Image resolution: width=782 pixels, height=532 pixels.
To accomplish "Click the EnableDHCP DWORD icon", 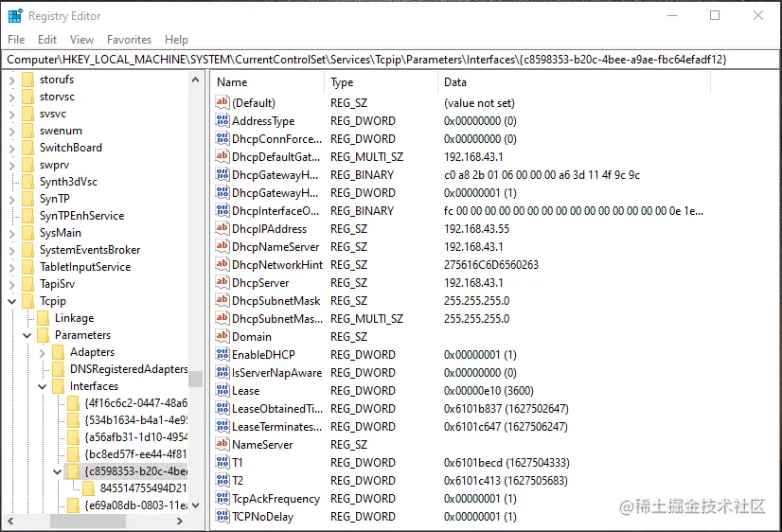I will [x=222, y=354].
